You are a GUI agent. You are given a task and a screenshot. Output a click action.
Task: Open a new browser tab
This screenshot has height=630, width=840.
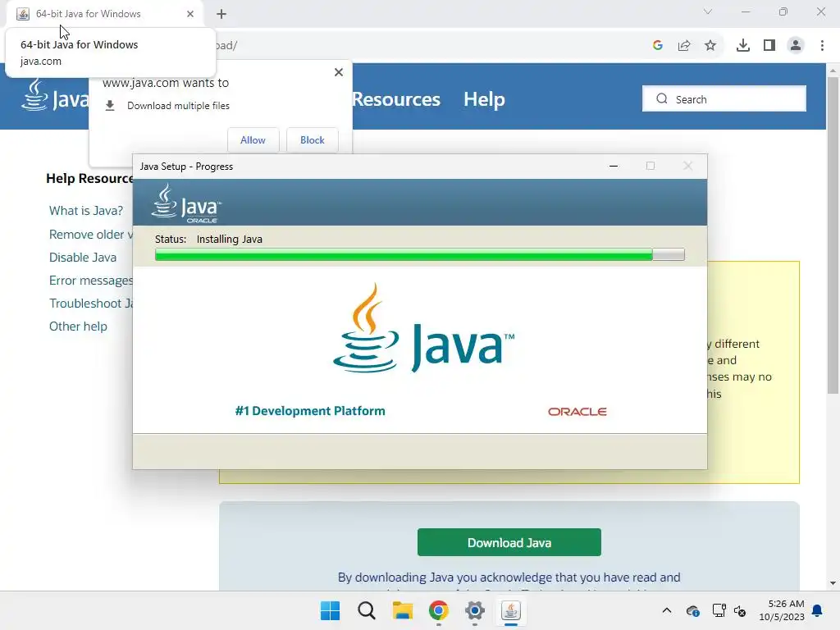221,14
